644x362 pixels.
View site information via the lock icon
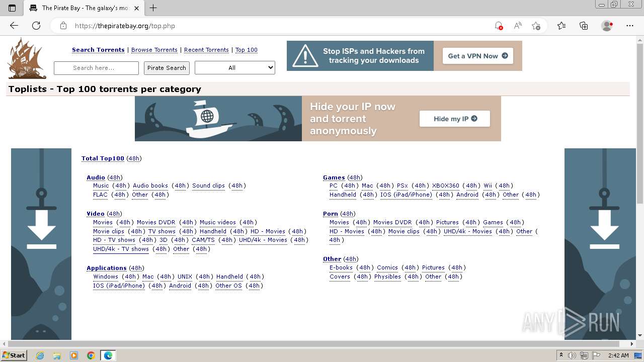point(63,26)
